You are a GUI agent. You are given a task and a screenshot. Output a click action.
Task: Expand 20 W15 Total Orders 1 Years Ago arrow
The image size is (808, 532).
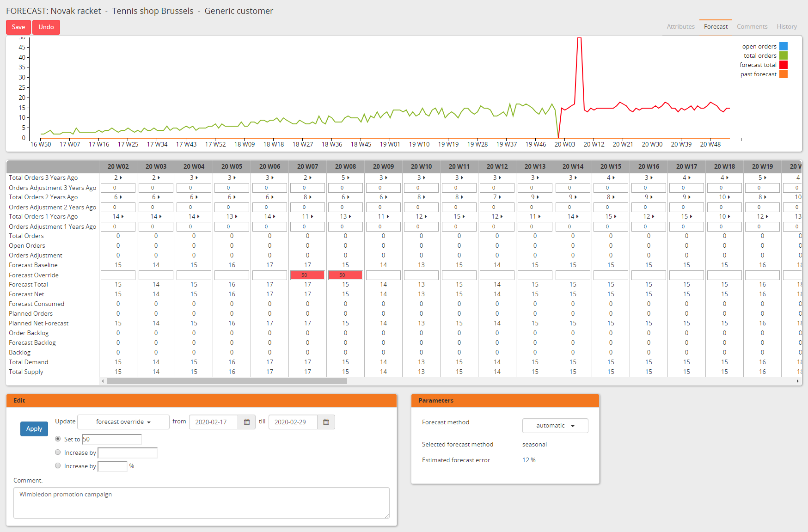pyautogui.click(x=614, y=217)
